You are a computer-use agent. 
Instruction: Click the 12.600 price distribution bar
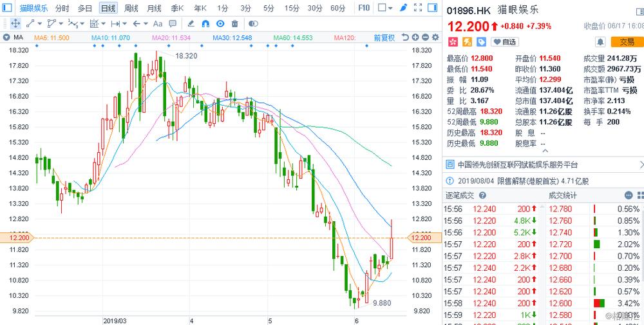tap(600, 304)
